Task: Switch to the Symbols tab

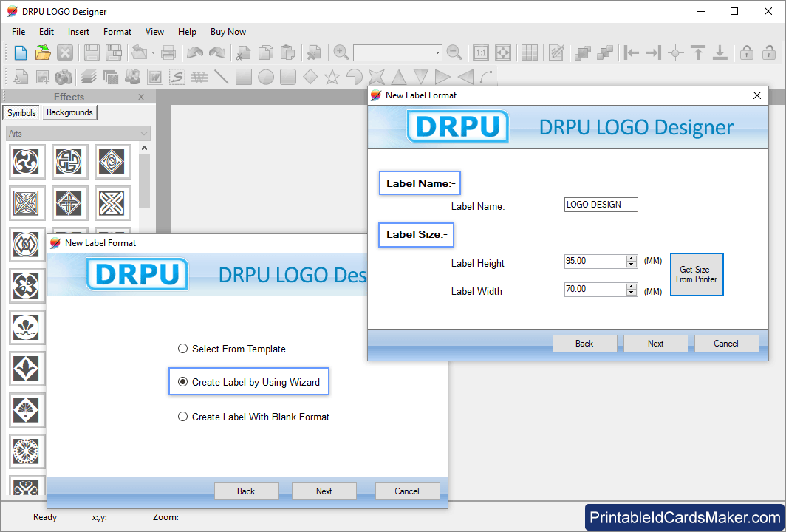Action: tap(21, 113)
